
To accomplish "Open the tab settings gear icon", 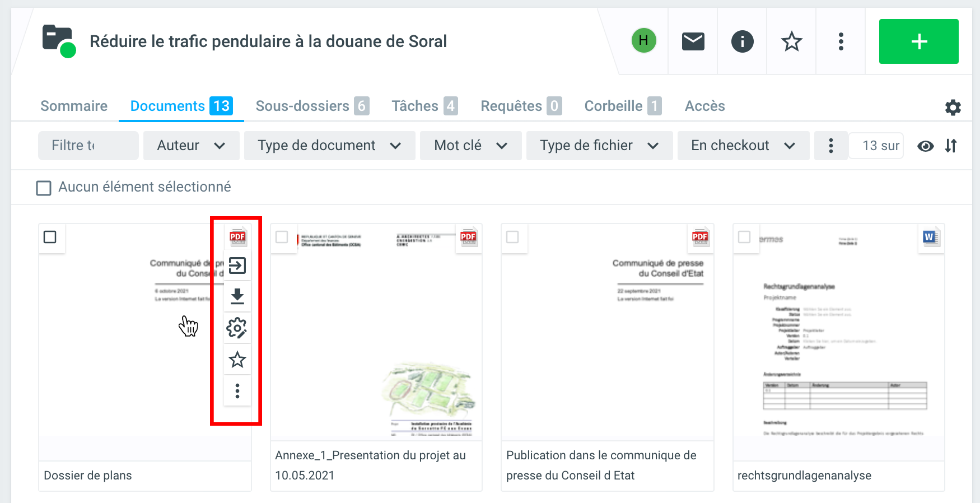I will pos(953,108).
